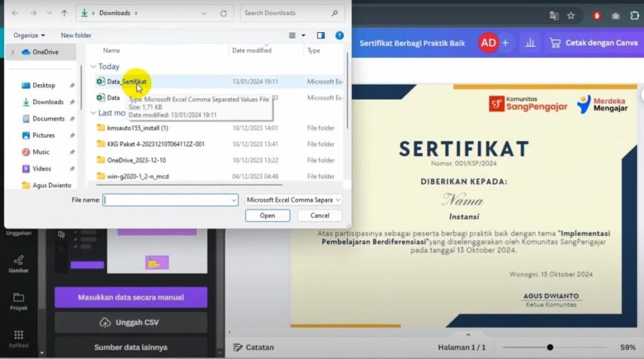The width and height of the screenshot is (644, 359).
Task: Select the KKG Paket 4 folder
Action: pos(219,144)
